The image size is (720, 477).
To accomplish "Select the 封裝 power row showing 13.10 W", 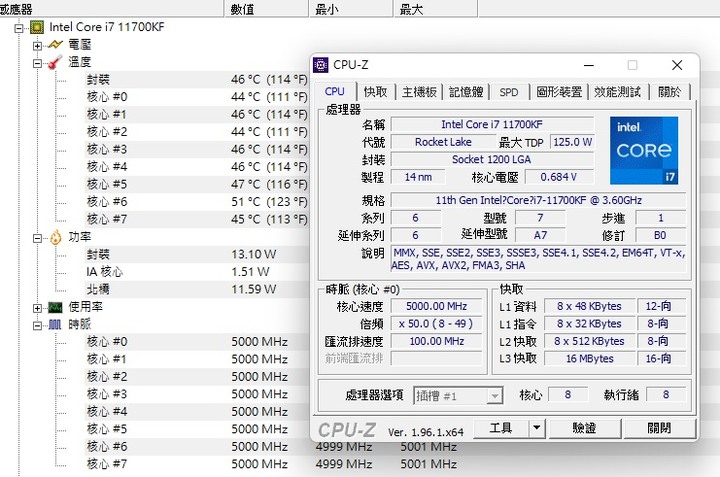I will coord(197,254).
